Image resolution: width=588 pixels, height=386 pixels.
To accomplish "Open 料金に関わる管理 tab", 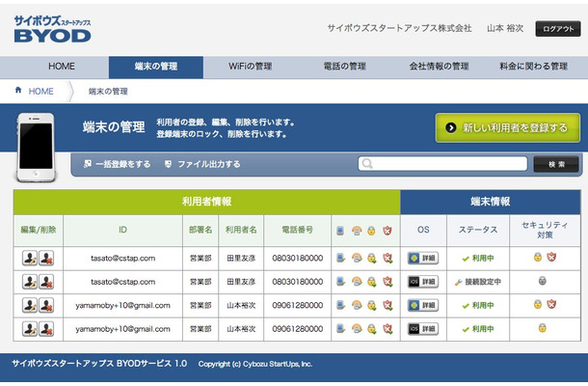I will (533, 67).
